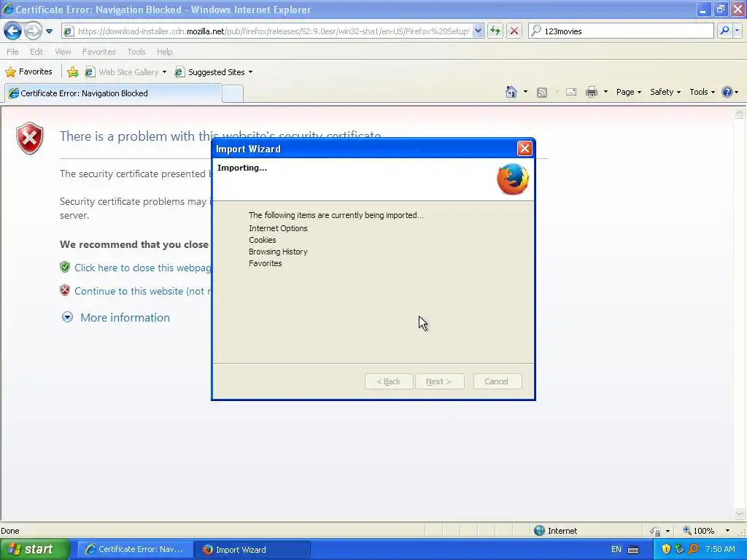Click the Print icon
This screenshot has width=747, height=560.
coord(591,92)
